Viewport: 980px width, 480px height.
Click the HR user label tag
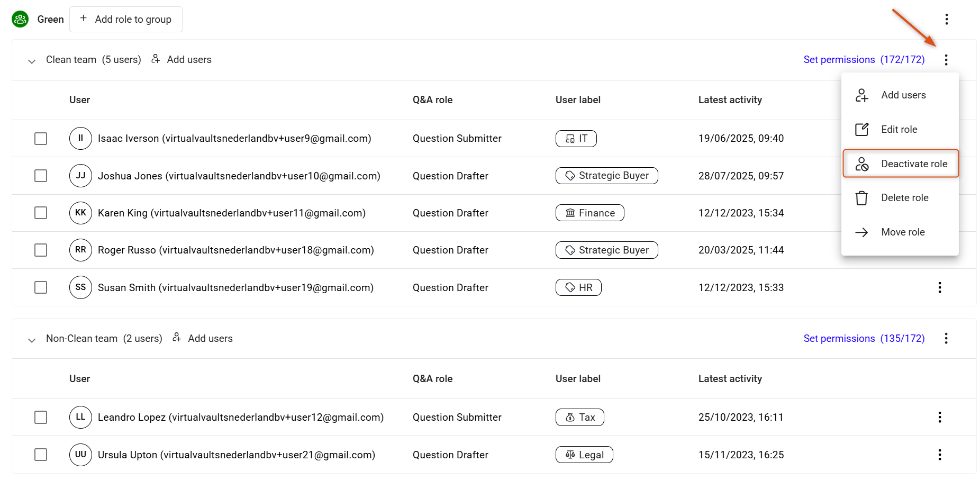click(578, 287)
